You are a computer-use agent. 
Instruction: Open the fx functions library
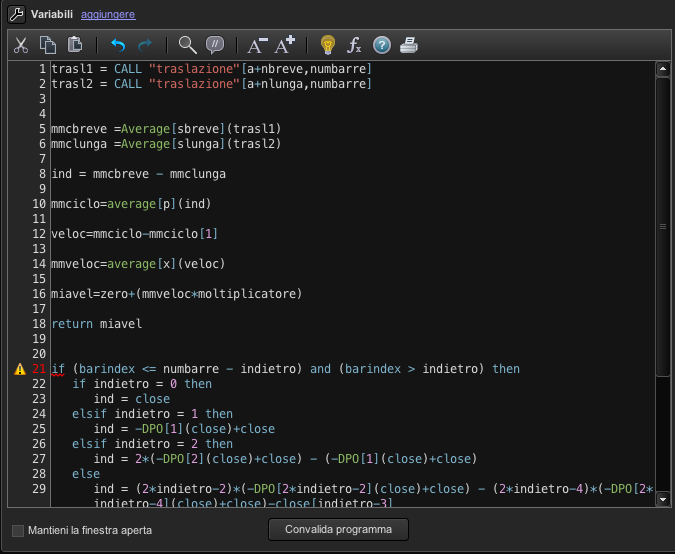[x=354, y=45]
